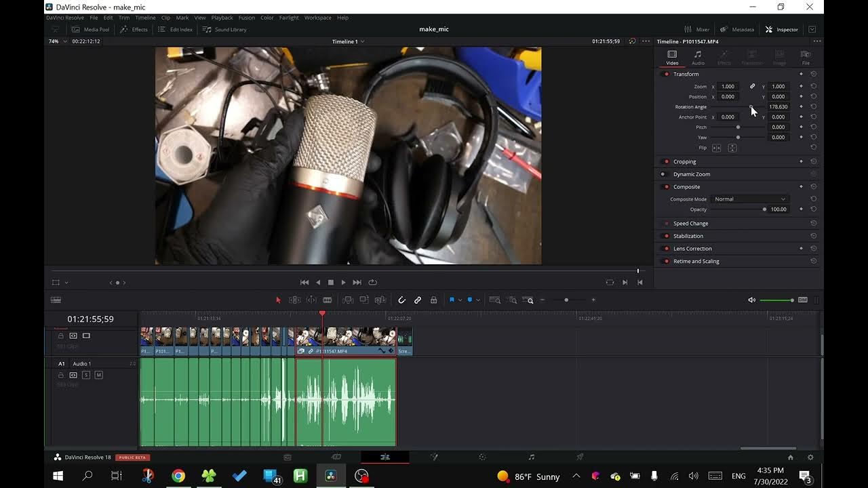Adjust the green monitor volume slider
The width and height of the screenshot is (868, 488).
[x=776, y=300]
